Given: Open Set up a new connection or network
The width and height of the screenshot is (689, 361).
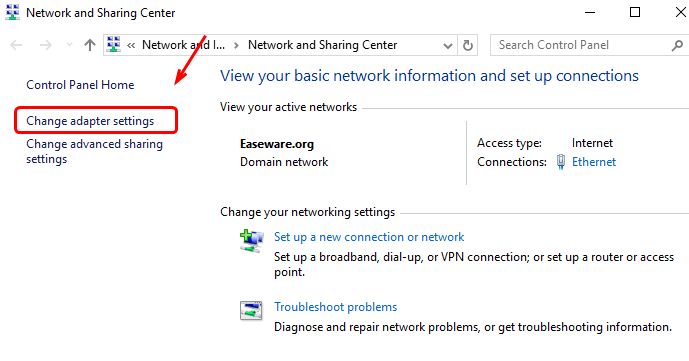Looking at the screenshot, I should coord(369,237).
